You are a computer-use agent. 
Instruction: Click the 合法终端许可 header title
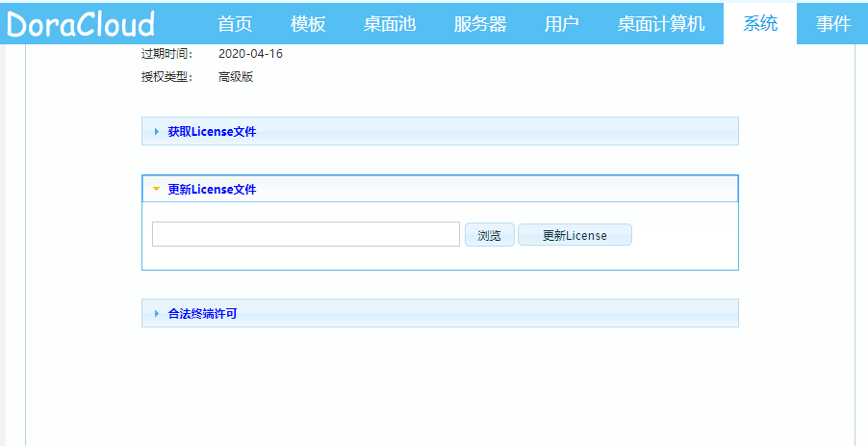[202, 314]
